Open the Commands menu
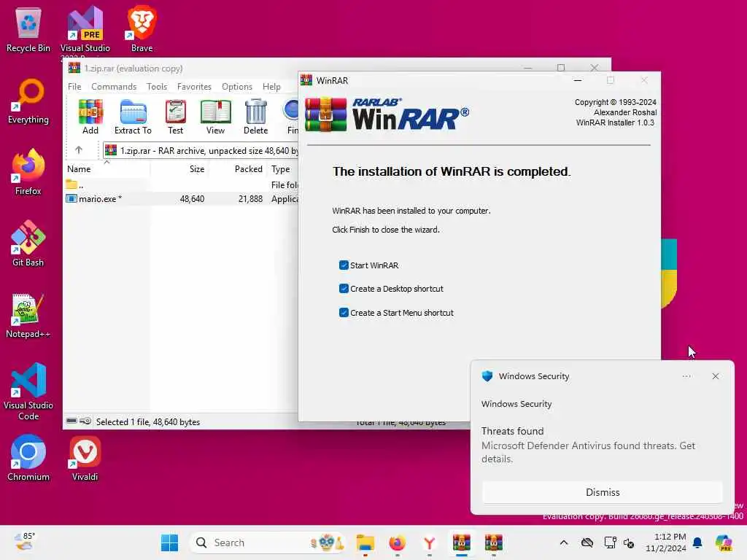Viewport: 747px width, 560px height. tap(114, 87)
